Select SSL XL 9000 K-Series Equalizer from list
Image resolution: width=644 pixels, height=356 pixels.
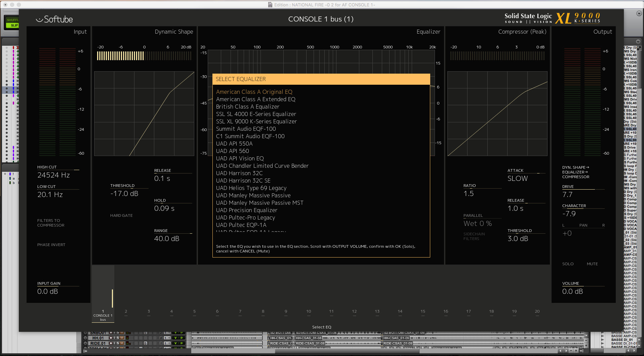click(256, 121)
